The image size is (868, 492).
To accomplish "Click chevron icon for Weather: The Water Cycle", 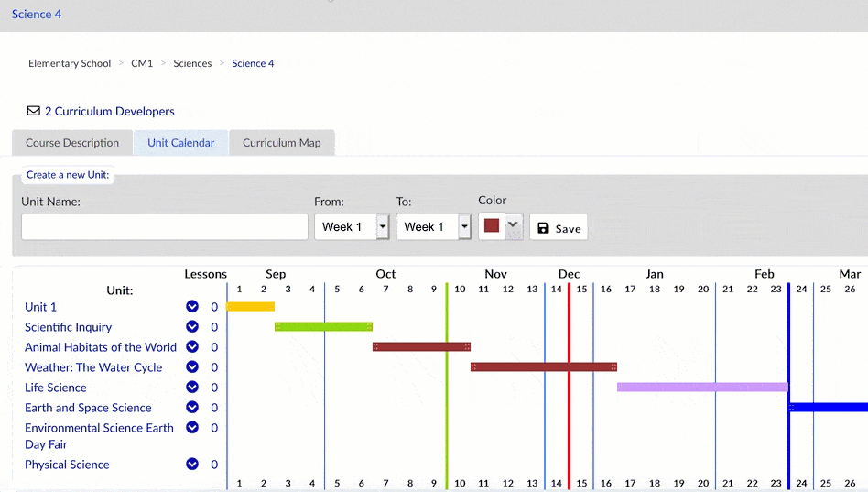I will point(192,367).
